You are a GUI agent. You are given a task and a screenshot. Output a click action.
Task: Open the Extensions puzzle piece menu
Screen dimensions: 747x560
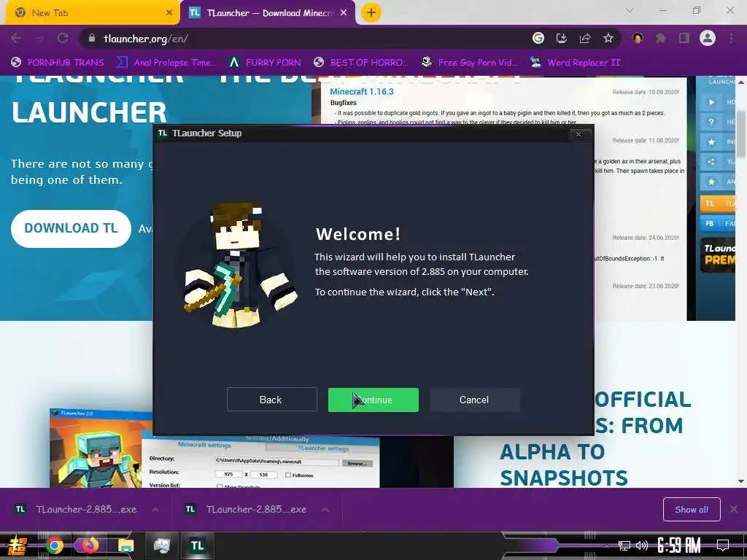pos(661,38)
